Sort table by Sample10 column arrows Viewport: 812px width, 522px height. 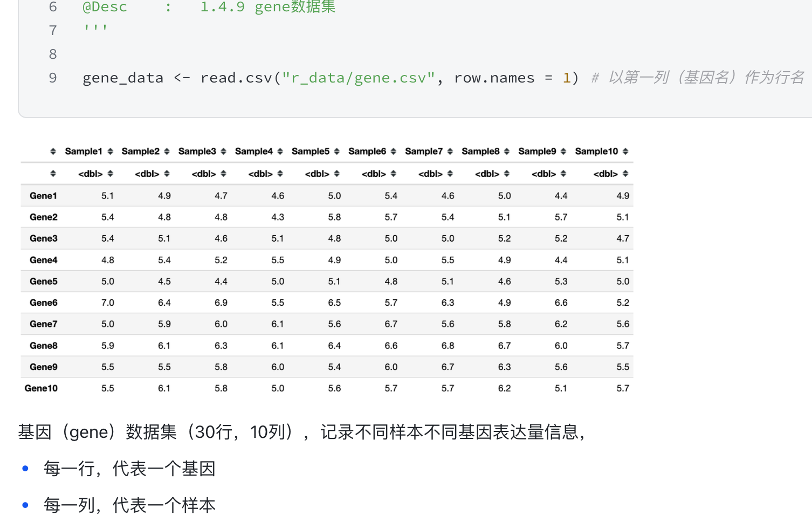(625, 152)
